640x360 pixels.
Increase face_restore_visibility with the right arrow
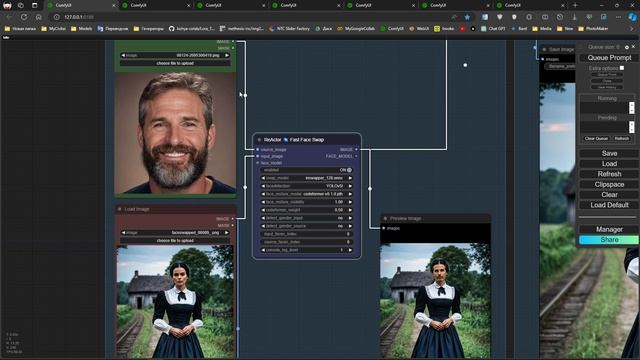tap(350, 202)
